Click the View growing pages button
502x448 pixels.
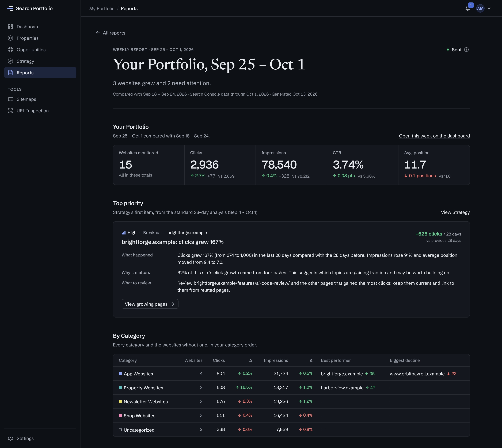[150, 304]
